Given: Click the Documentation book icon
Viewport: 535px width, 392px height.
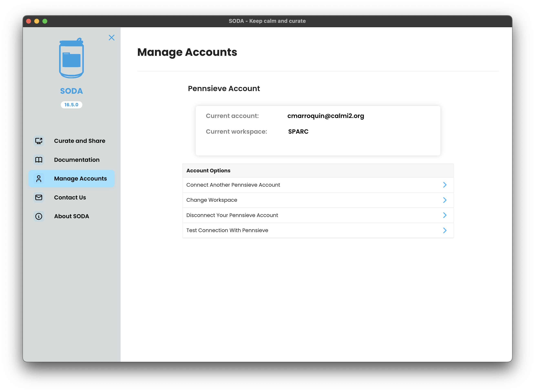Looking at the screenshot, I should [39, 160].
